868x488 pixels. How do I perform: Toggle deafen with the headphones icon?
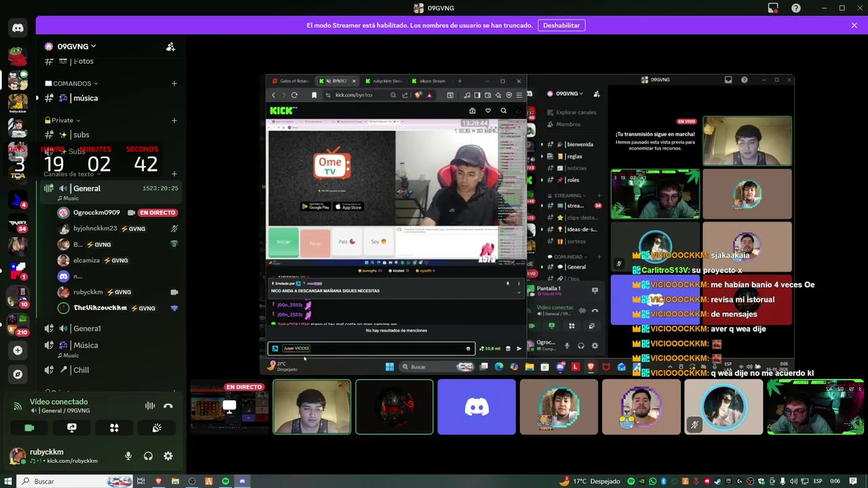pyautogui.click(x=148, y=456)
